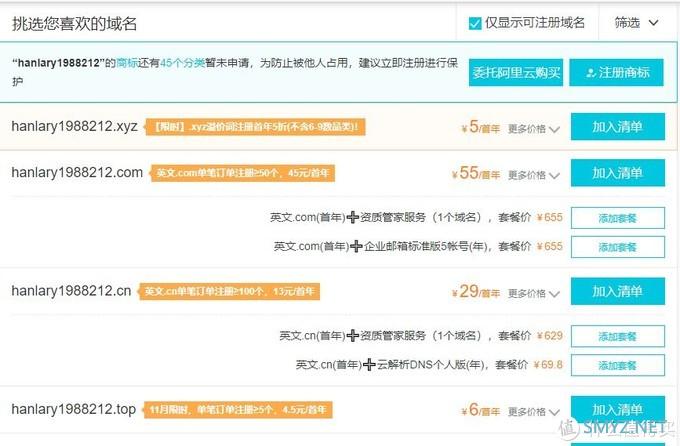The height and width of the screenshot is (446, 680).
Task: Click the .com 45元/首年 promotion tag
Action: click(x=242, y=173)
